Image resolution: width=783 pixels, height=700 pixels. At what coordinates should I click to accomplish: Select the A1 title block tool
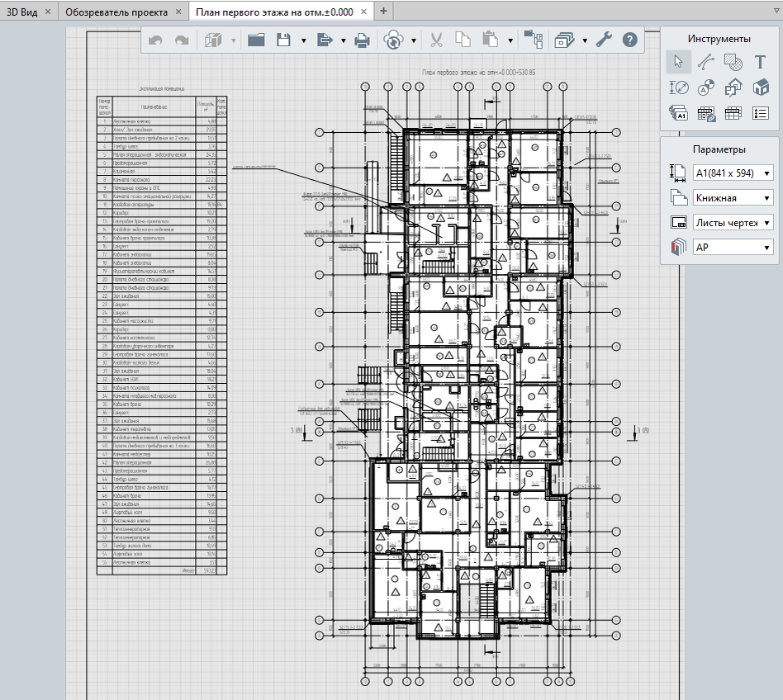[x=677, y=114]
